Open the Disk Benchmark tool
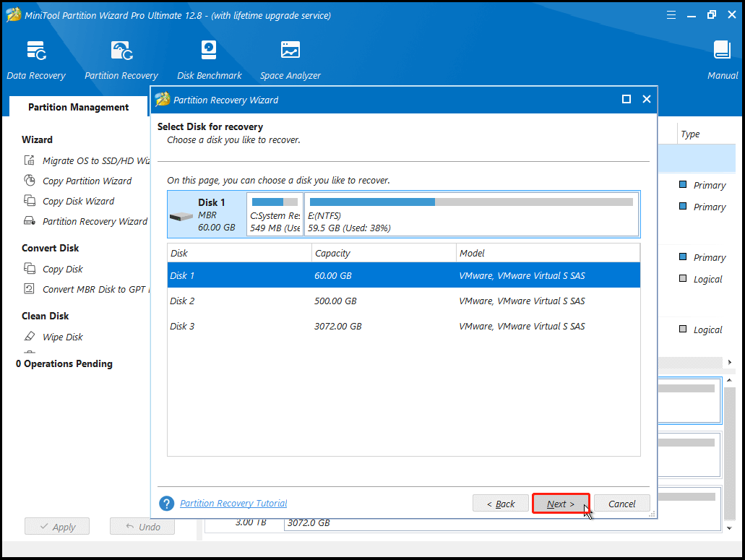Screen dimensions: 745x560 coord(208,60)
